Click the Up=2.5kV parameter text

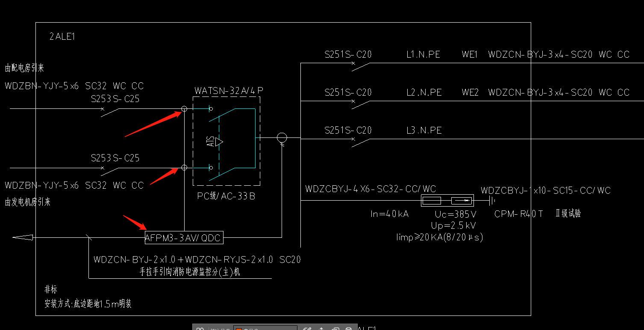[453, 225]
